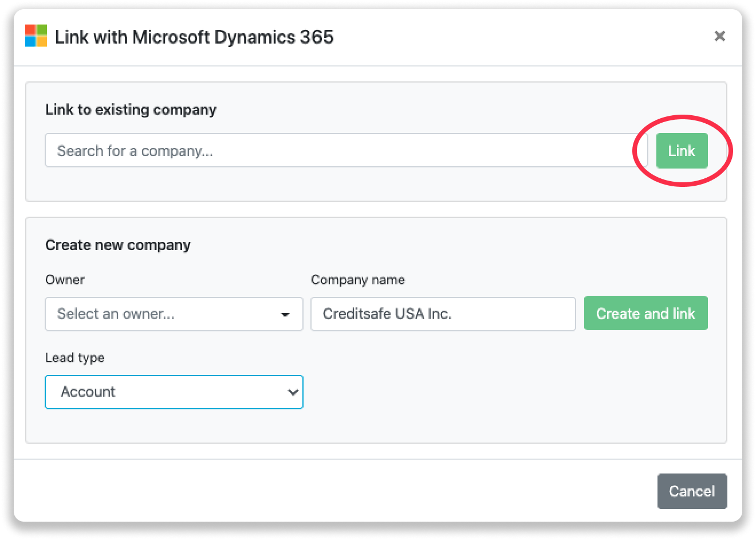Click the circled Link button
The image size is (756, 540).
(682, 150)
